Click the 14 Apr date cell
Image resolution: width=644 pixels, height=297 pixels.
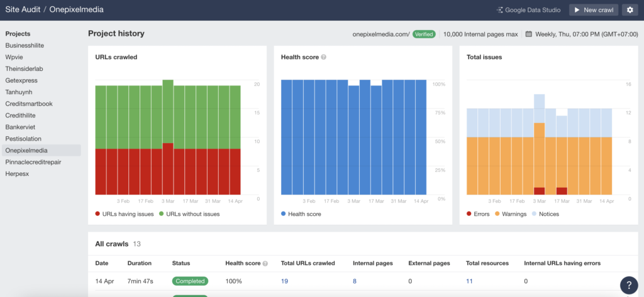pyautogui.click(x=104, y=281)
